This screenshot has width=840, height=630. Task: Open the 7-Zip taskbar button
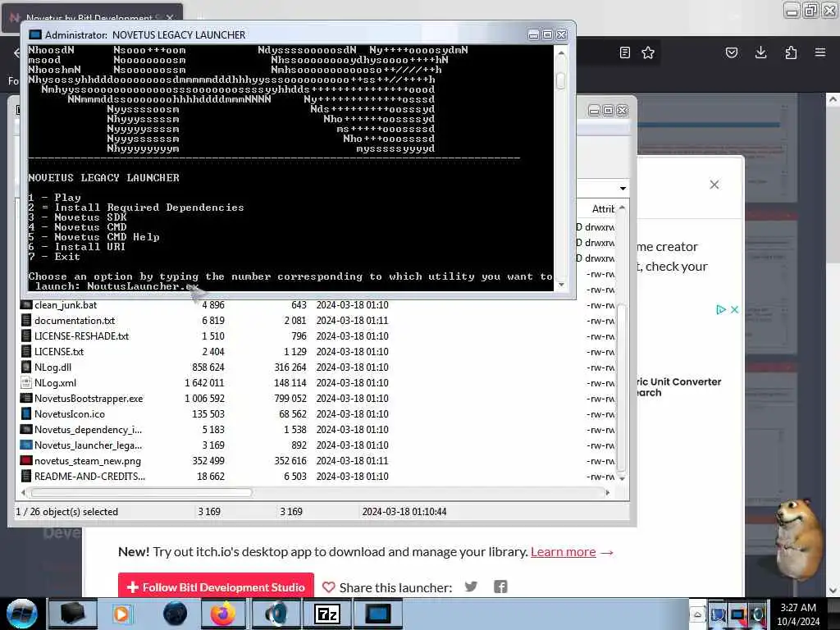click(327, 614)
